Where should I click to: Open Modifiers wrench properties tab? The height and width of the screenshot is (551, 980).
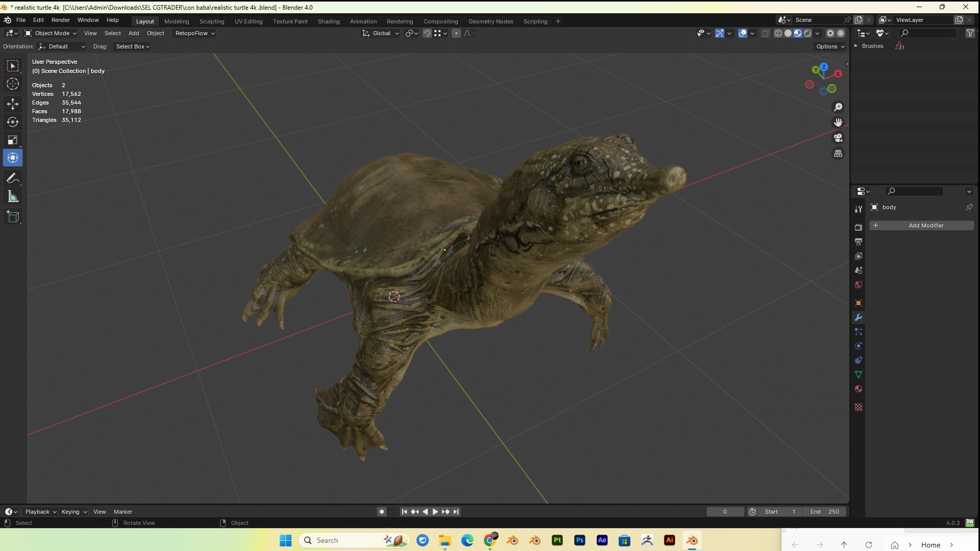[859, 317]
